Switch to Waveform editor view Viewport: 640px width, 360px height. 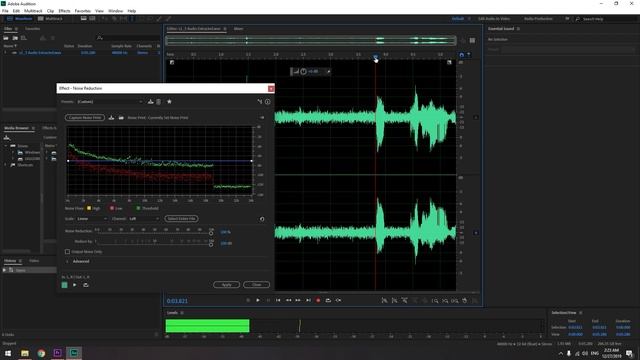tap(20, 19)
